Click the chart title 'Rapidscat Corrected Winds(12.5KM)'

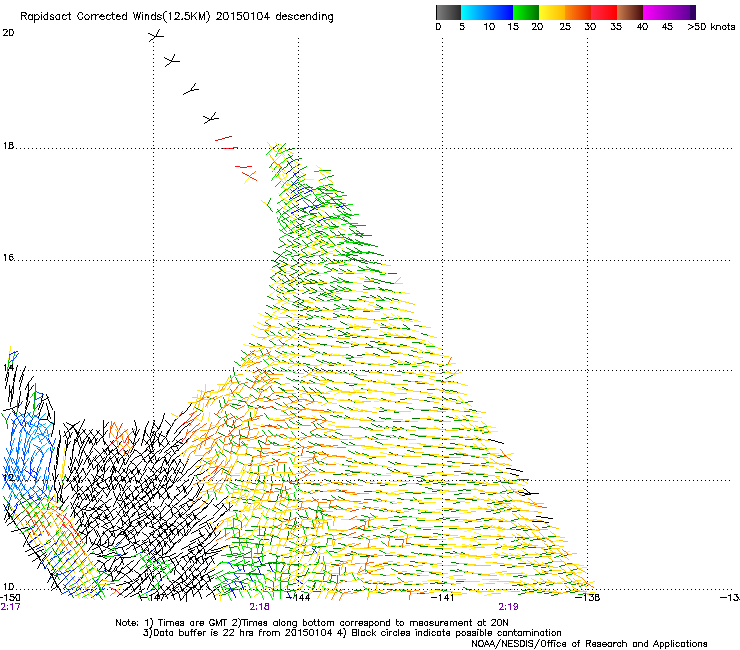[115, 17]
